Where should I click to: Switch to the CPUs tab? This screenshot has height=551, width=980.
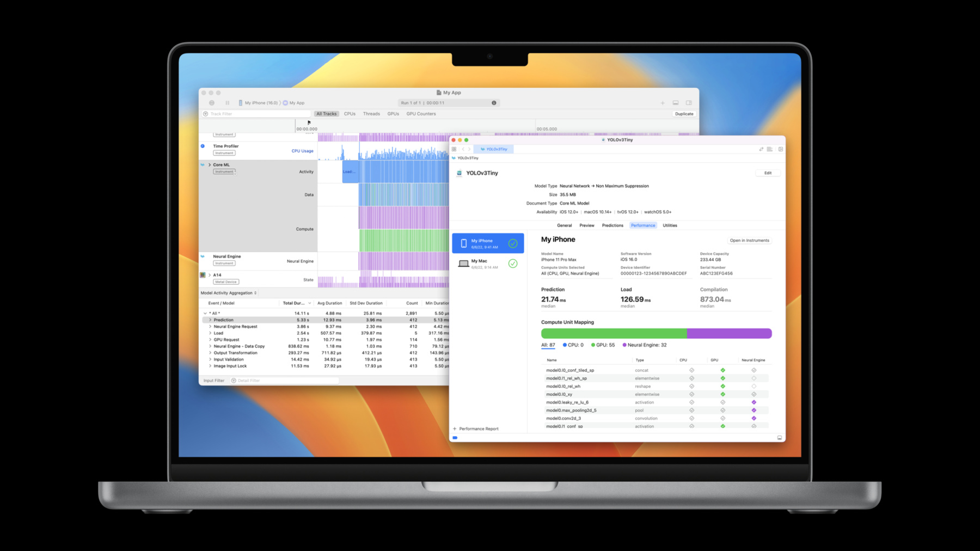pyautogui.click(x=350, y=114)
